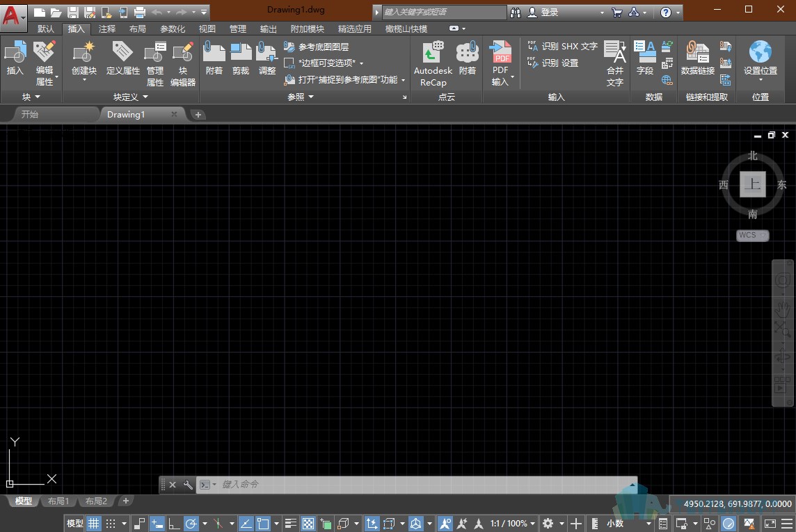Toggle the drawing grid display in status bar
This screenshot has width=796, height=532.
pos(94,524)
